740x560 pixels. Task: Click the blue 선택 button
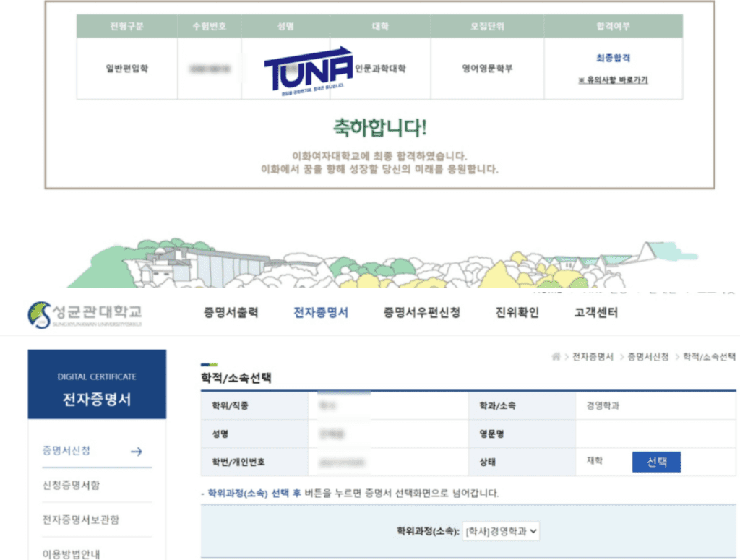656,462
